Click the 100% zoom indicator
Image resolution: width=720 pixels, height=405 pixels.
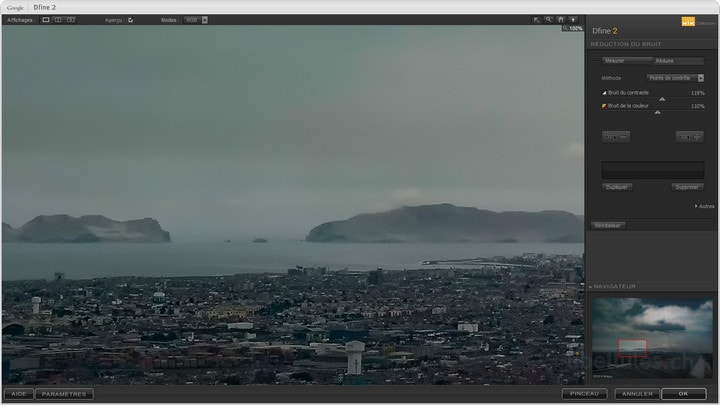click(573, 28)
